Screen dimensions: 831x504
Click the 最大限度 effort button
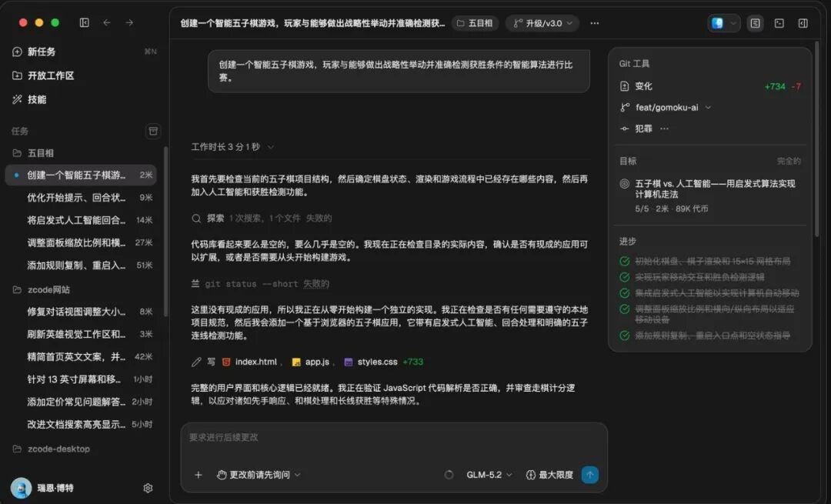click(x=549, y=475)
